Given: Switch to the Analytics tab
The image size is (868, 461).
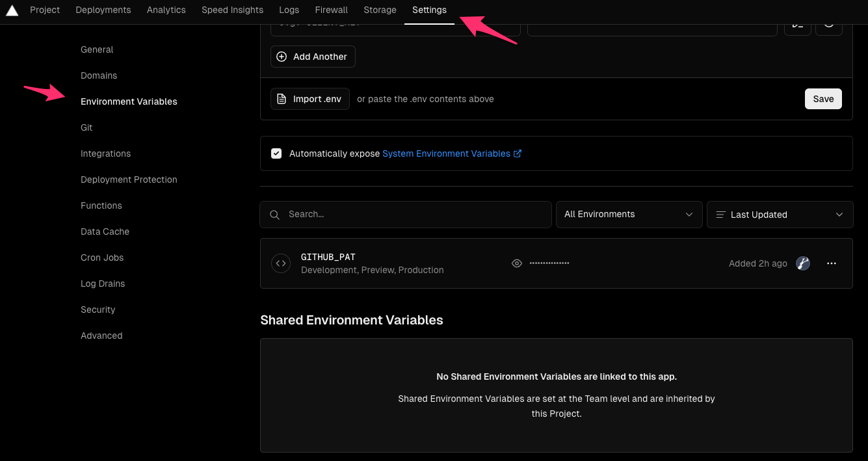Looking at the screenshot, I should point(166,10).
